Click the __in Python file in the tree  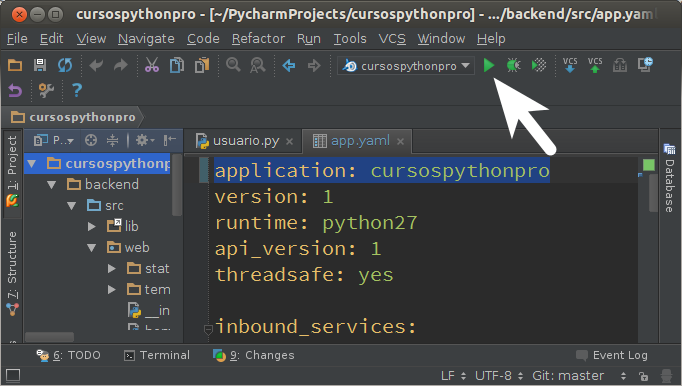click(149, 310)
